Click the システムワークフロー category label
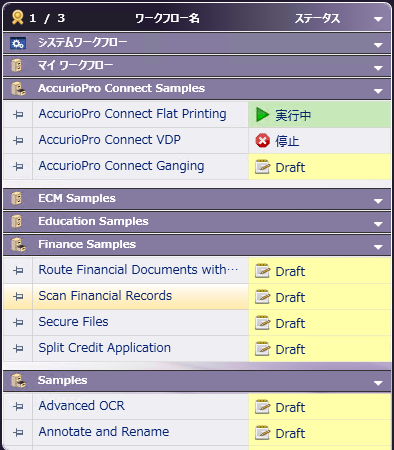The image size is (394, 450). tap(82, 43)
